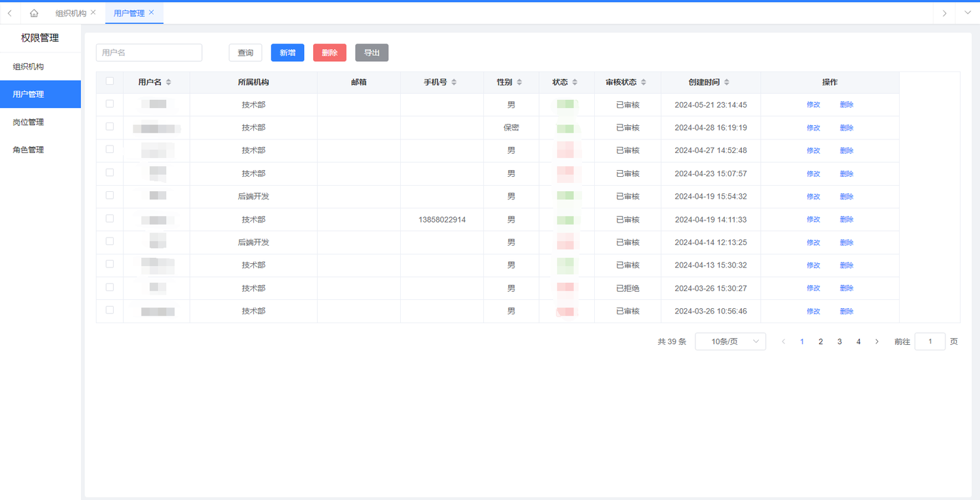
Task: Check the row created 2024-05-21 23:14:45
Action: pos(110,103)
